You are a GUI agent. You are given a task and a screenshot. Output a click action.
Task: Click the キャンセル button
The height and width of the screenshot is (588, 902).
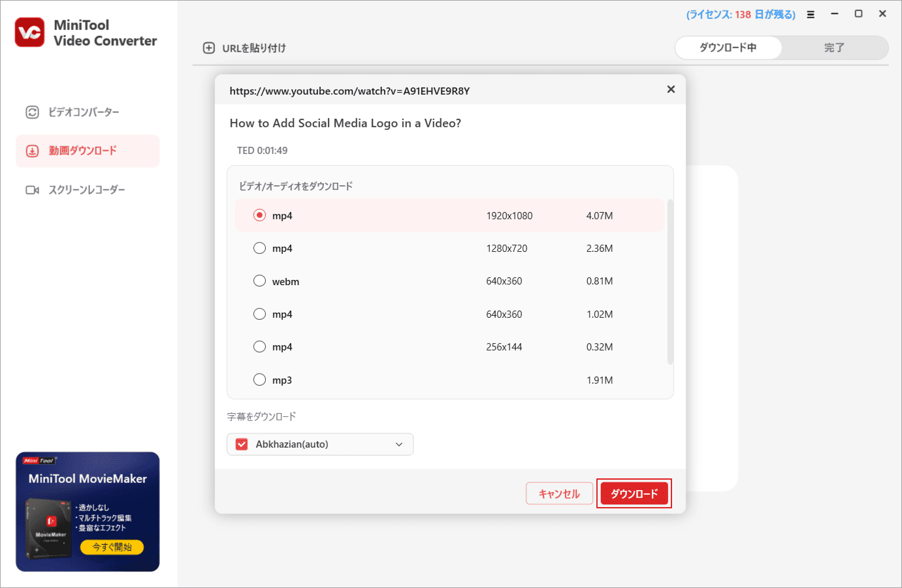point(559,493)
